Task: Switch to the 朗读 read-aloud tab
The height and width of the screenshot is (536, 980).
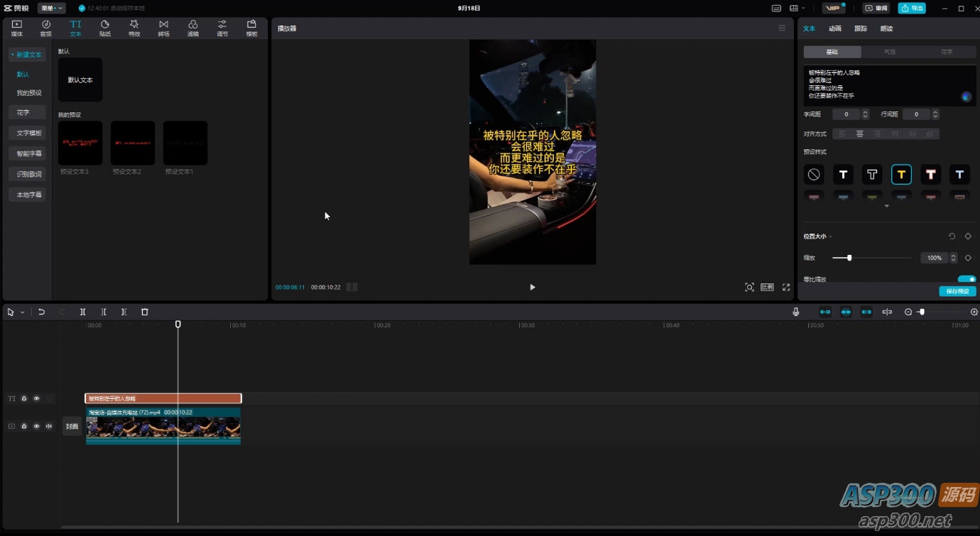Action: (x=886, y=28)
